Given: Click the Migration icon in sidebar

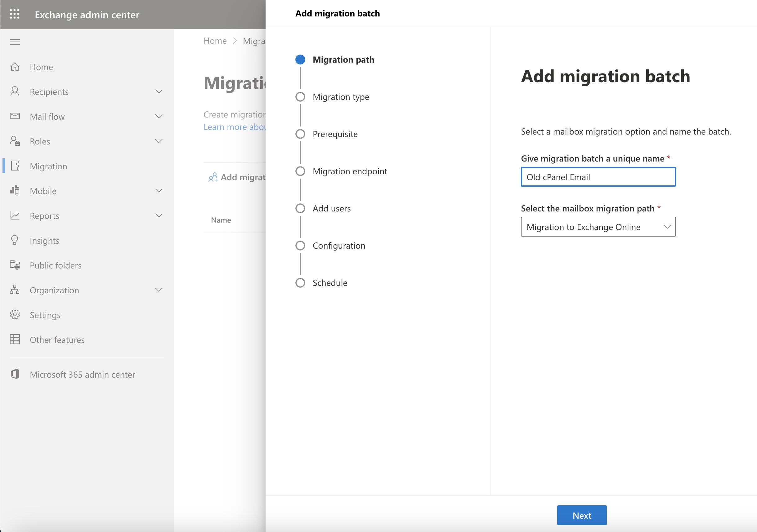Looking at the screenshot, I should (16, 166).
